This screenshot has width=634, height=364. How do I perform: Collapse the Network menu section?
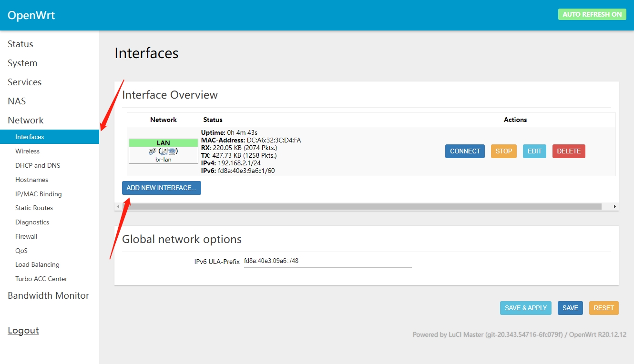[26, 120]
